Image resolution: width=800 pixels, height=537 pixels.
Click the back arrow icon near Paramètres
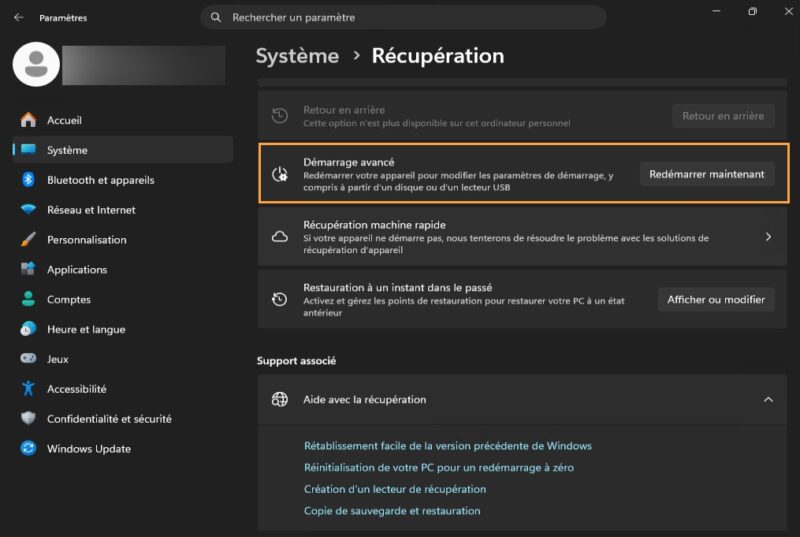[x=19, y=17]
